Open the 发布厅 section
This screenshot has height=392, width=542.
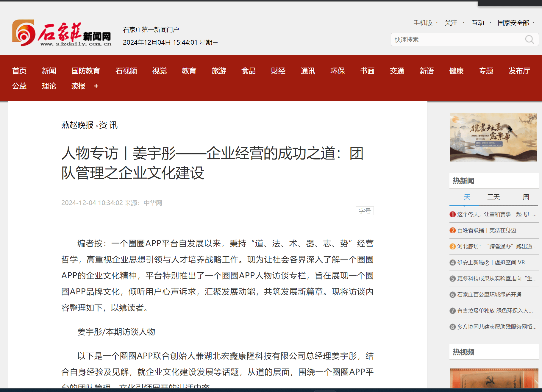(x=519, y=71)
